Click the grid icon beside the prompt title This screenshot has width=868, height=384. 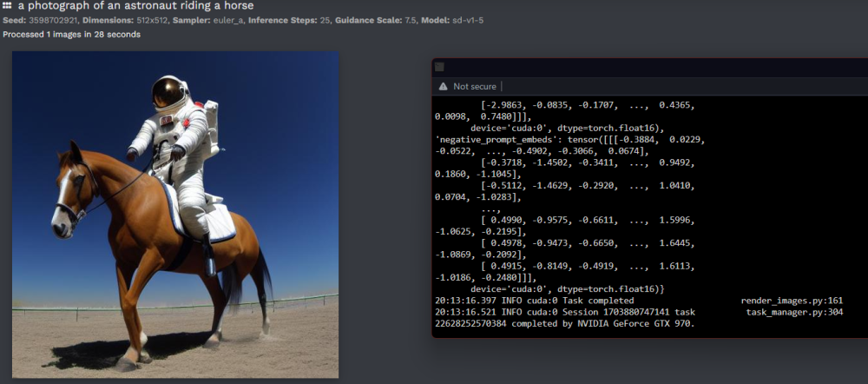[x=7, y=6]
